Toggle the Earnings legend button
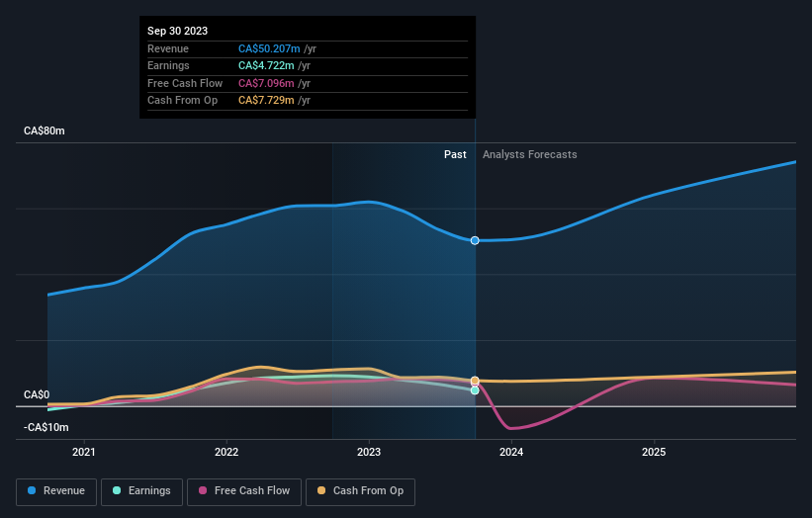This screenshot has width=812, height=518. (x=141, y=491)
